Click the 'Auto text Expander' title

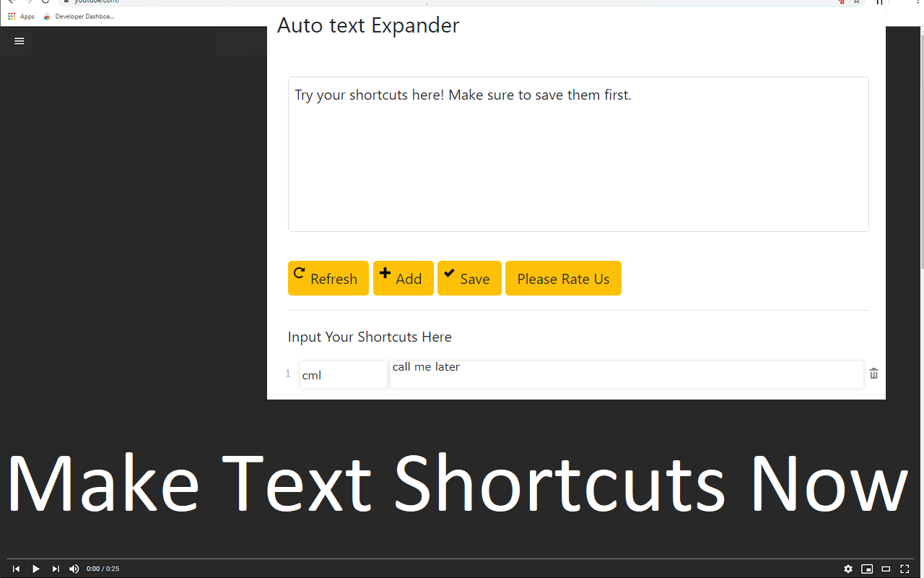tap(368, 25)
